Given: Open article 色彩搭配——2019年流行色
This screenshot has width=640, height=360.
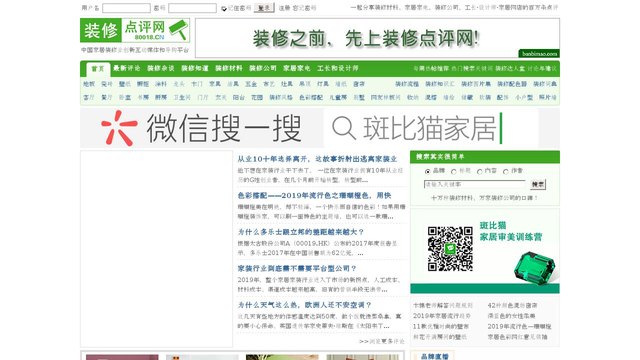Looking at the screenshot, I should pos(314,196).
